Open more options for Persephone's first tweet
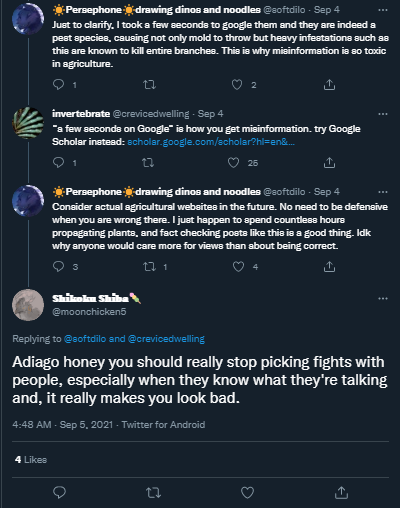 point(383,10)
